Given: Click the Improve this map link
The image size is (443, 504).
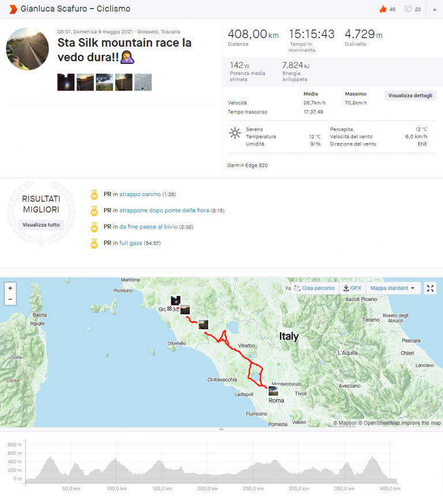Looking at the screenshot, I should point(421,423).
